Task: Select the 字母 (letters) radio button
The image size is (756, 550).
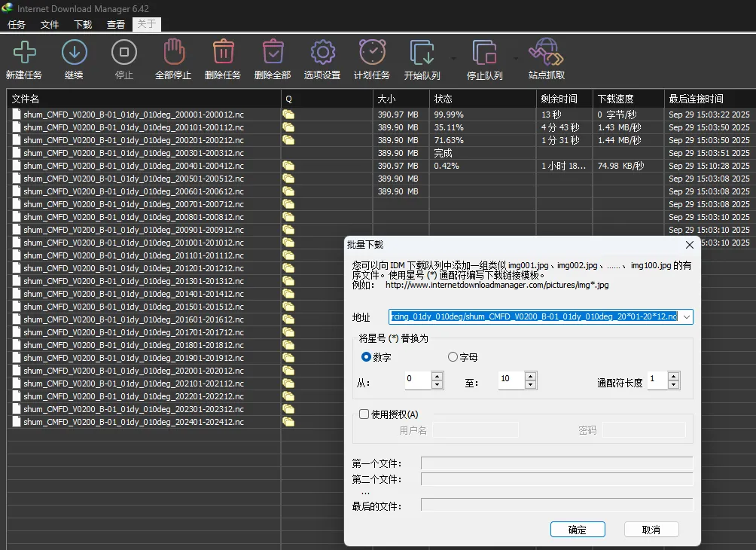Action: (x=453, y=357)
